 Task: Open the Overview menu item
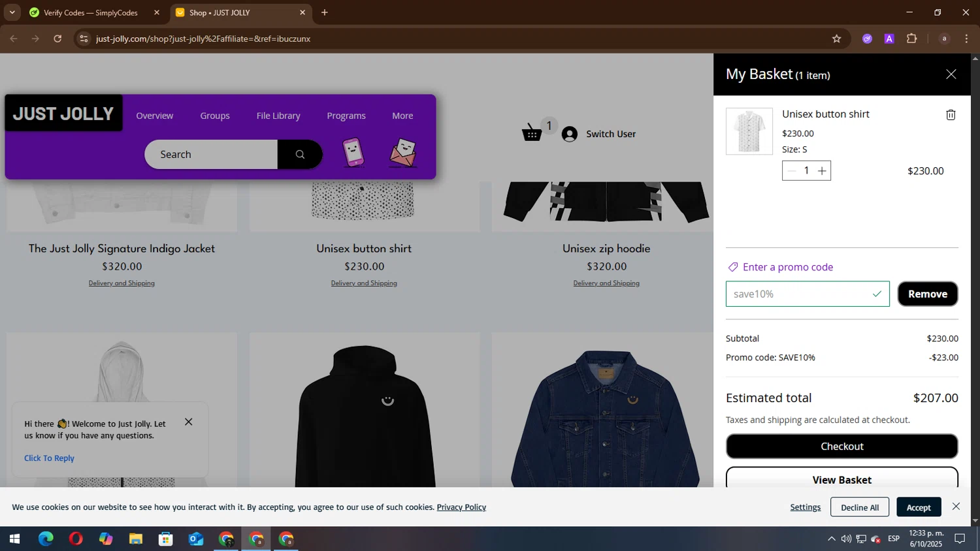pos(155,116)
